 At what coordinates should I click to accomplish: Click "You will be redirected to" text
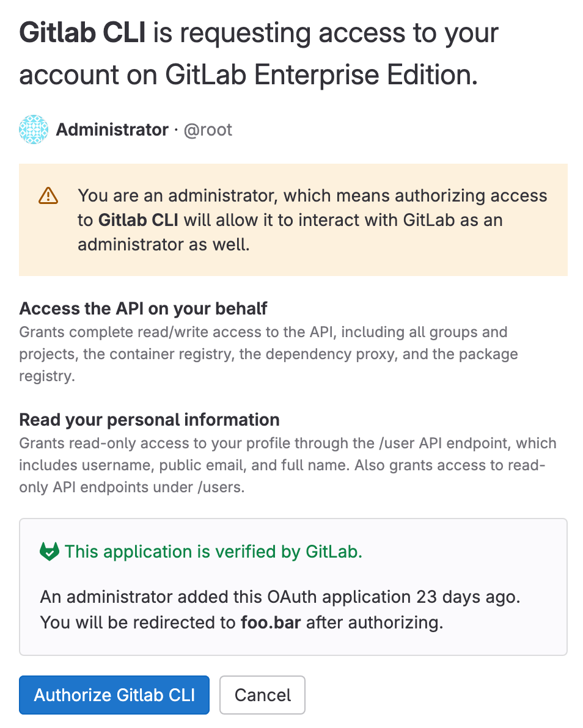click(x=138, y=623)
